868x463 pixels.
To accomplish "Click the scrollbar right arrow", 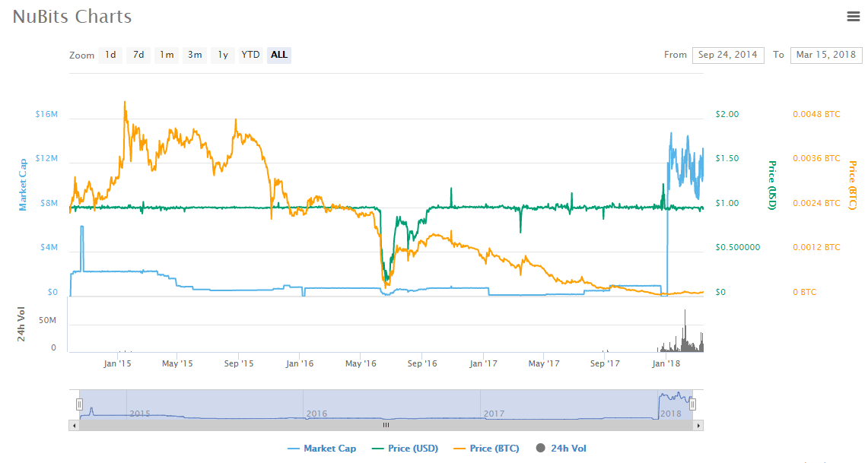I will (x=698, y=426).
